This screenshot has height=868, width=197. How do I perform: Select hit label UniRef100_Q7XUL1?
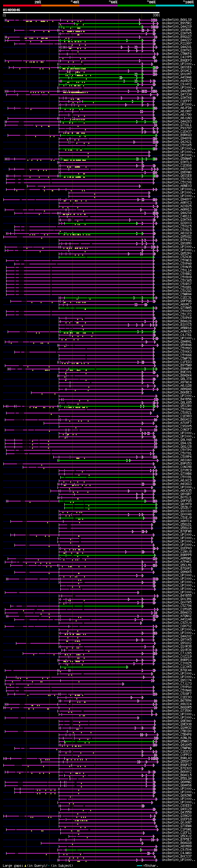point(177,125)
